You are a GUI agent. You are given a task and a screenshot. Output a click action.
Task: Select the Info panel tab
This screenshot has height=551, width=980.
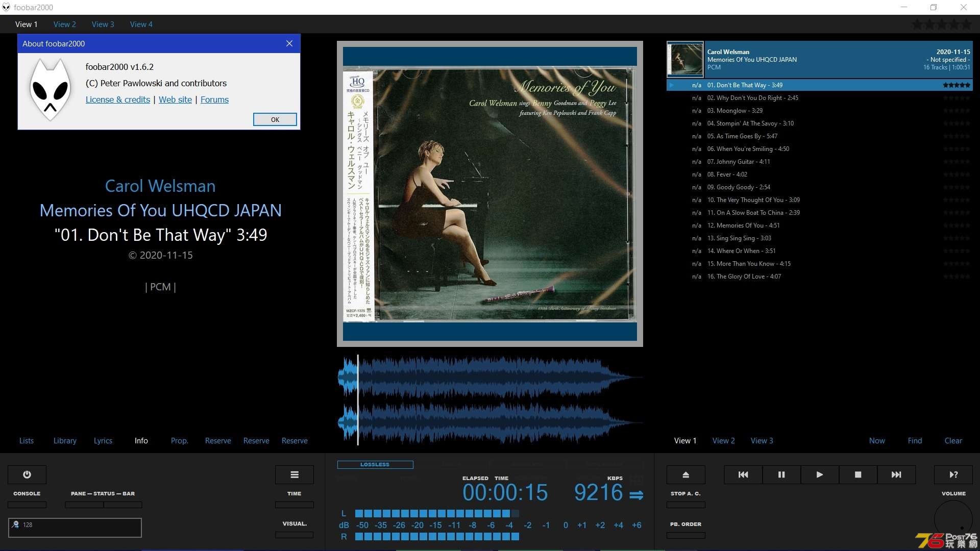point(141,440)
